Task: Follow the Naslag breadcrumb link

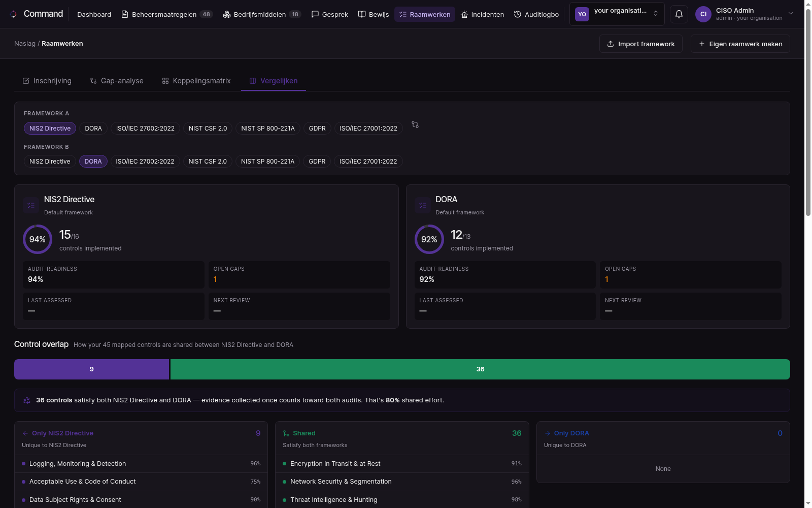Action: pyautogui.click(x=25, y=44)
